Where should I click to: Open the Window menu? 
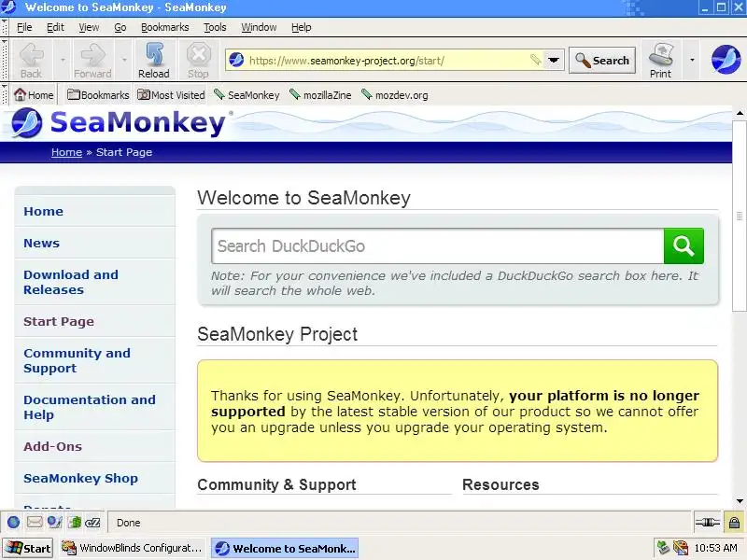click(x=259, y=27)
